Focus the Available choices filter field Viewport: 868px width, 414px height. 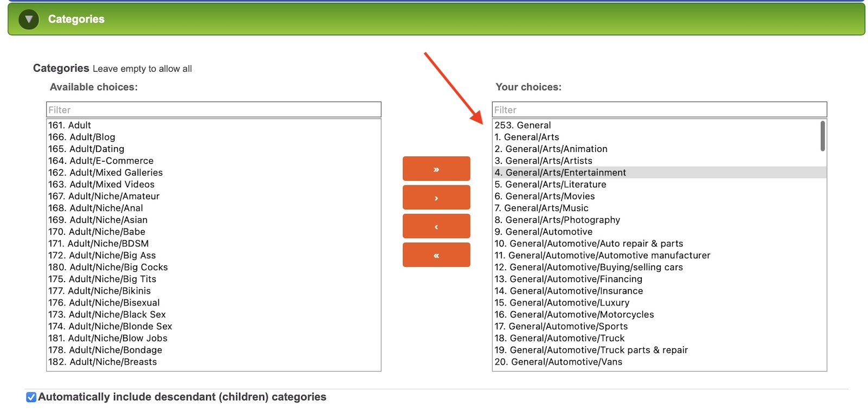click(x=214, y=110)
